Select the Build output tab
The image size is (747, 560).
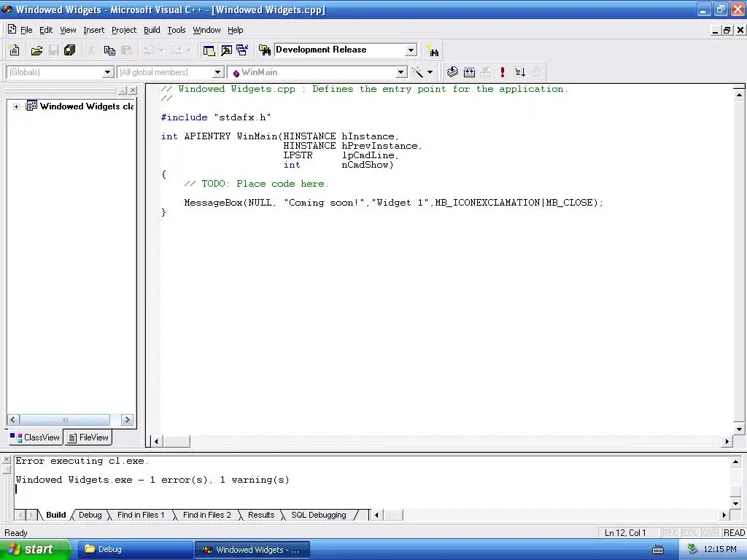(55, 515)
